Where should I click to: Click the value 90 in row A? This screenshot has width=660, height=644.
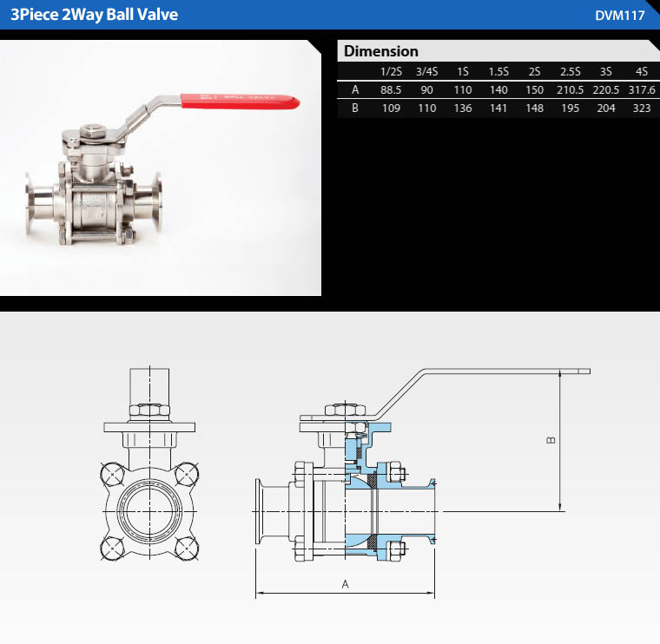426,90
